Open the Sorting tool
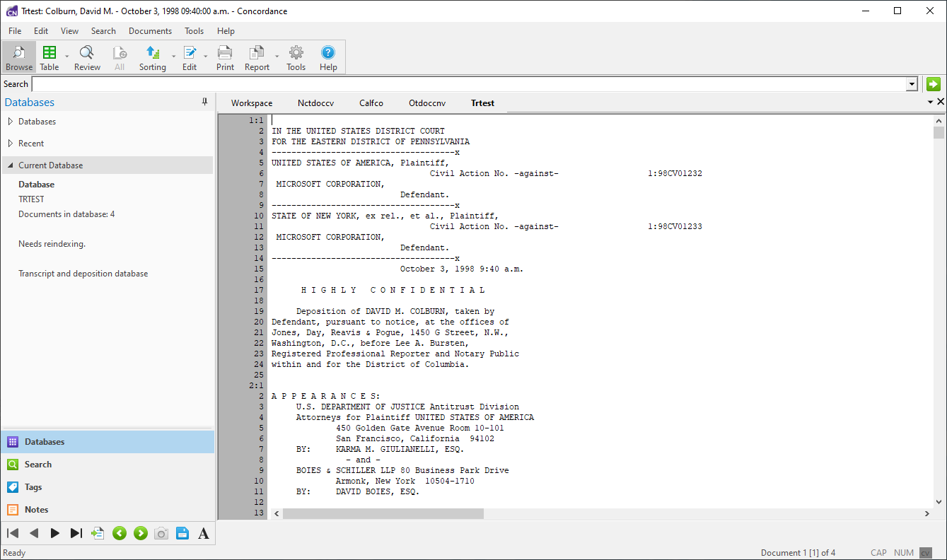The width and height of the screenshot is (947, 560). point(152,57)
